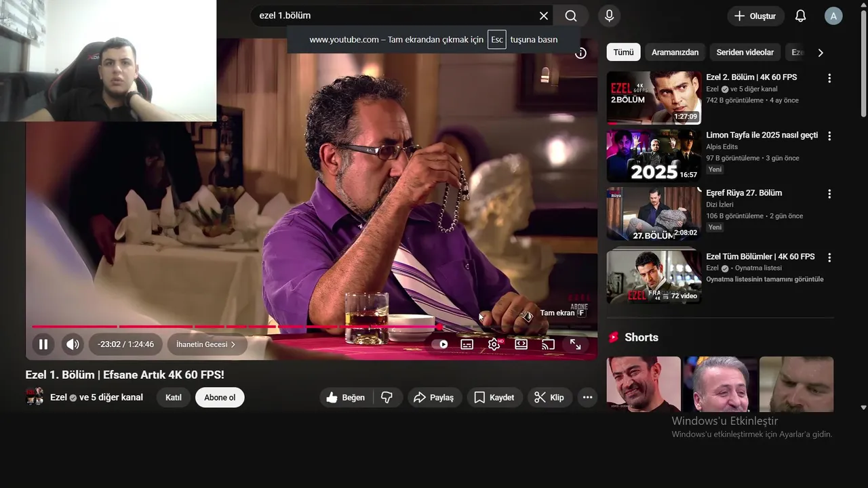
Task: Share the video via Paylaş
Action: click(435, 397)
